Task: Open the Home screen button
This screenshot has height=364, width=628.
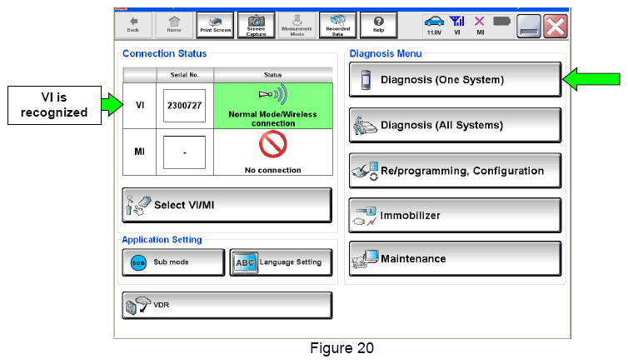Action: pos(174,25)
